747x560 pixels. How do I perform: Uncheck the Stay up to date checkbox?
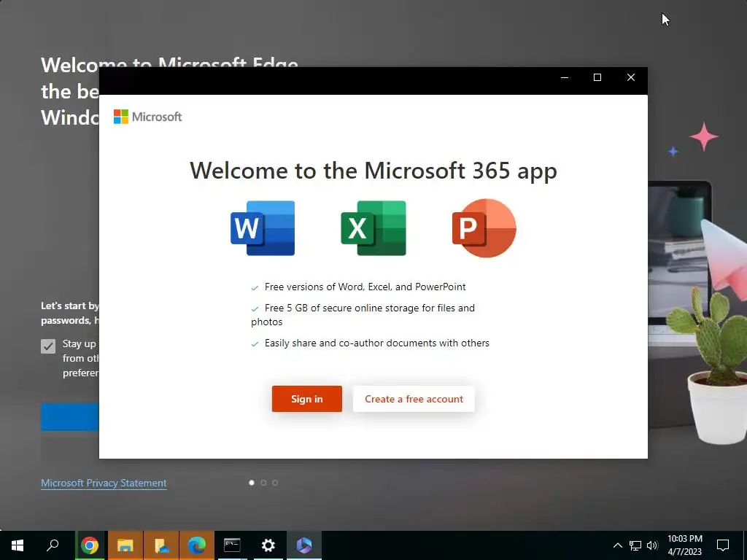pos(48,346)
